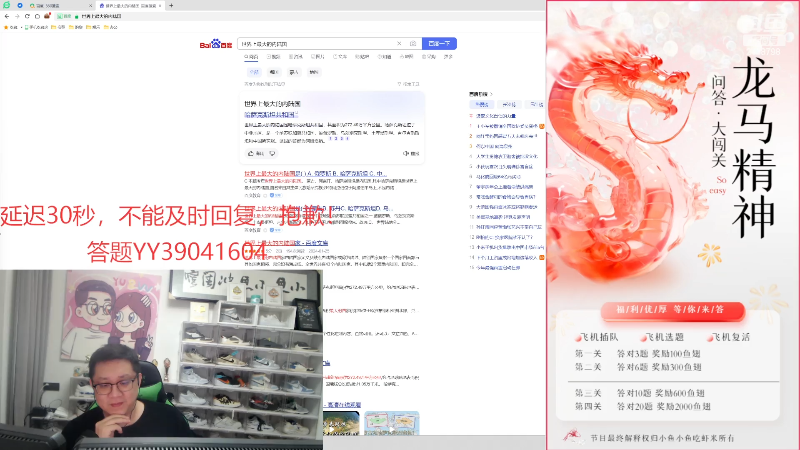Screen dimensions: 800x450
Task: Open hot search item number 15
Action: 498,268
